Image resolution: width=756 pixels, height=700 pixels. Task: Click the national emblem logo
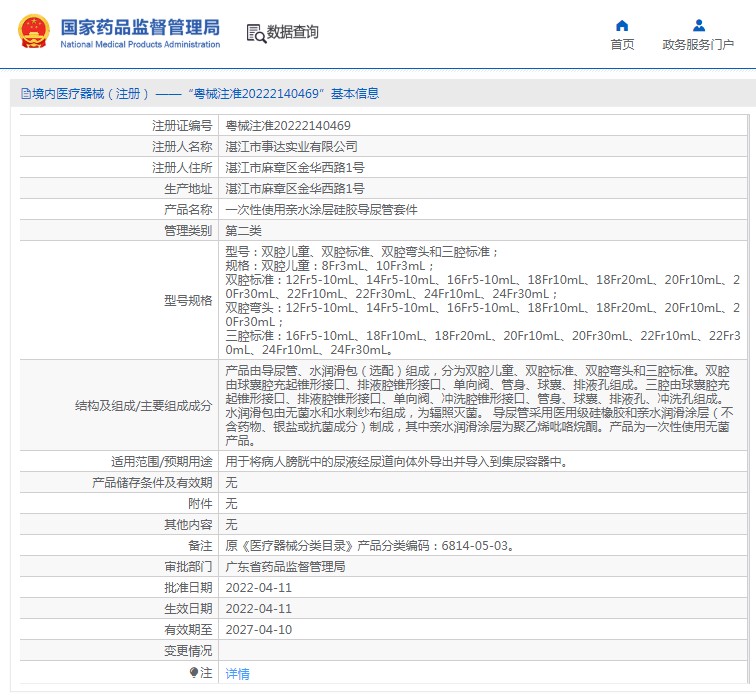(x=34, y=31)
